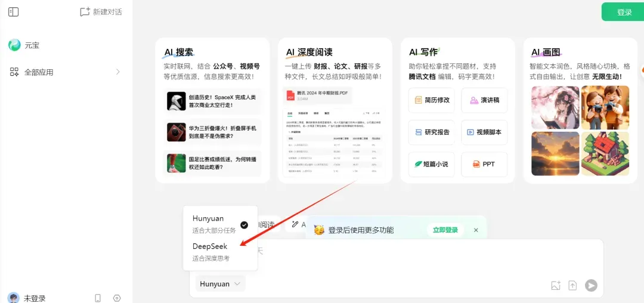The width and height of the screenshot is (644, 303).
Task: Click the AI 画图 card title
Action: (x=546, y=52)
